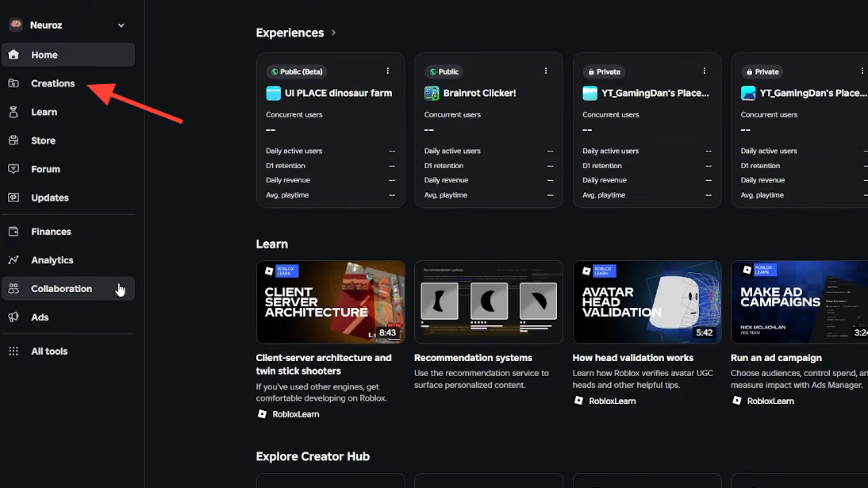
Task: Click Daily active users on UI PLACE dinosaur farm card
Action: (294, 151)
